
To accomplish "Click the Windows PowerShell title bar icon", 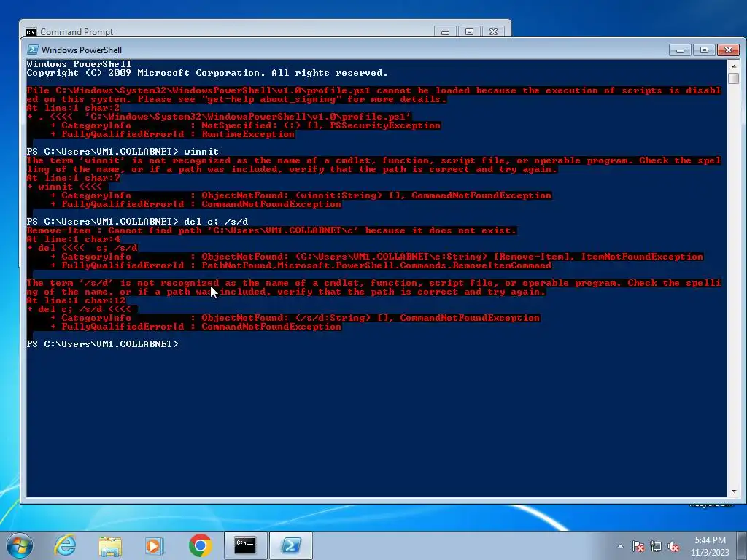I will click(x=33, y=50).
